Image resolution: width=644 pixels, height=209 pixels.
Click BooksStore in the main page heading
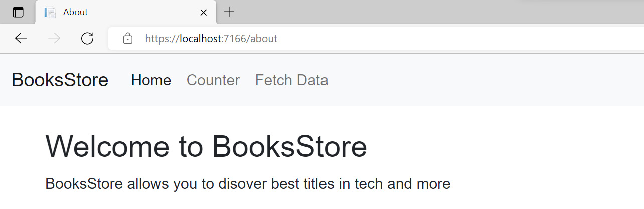pos(289,147)
